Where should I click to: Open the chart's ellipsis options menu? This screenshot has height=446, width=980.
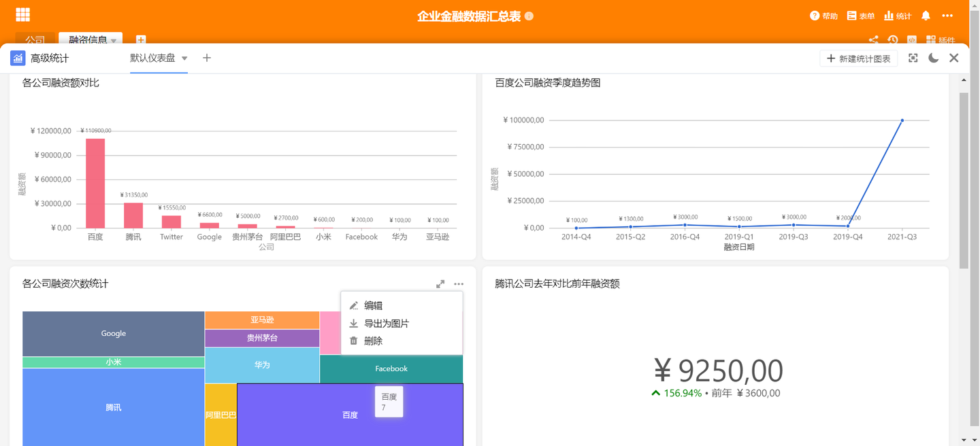(x=458, y=284)
